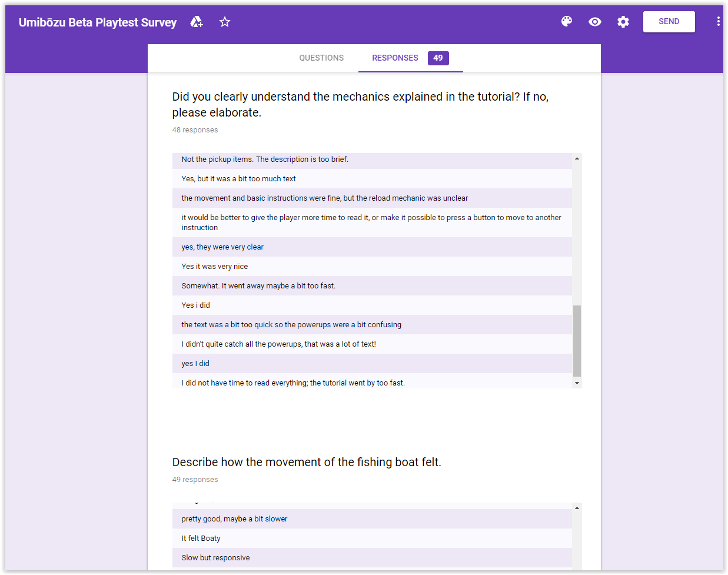Image resolution: width=728 pixels, height=575 pixels.
Task: Click the '49 responses' label under boat question
Action: tap(195, 480)
